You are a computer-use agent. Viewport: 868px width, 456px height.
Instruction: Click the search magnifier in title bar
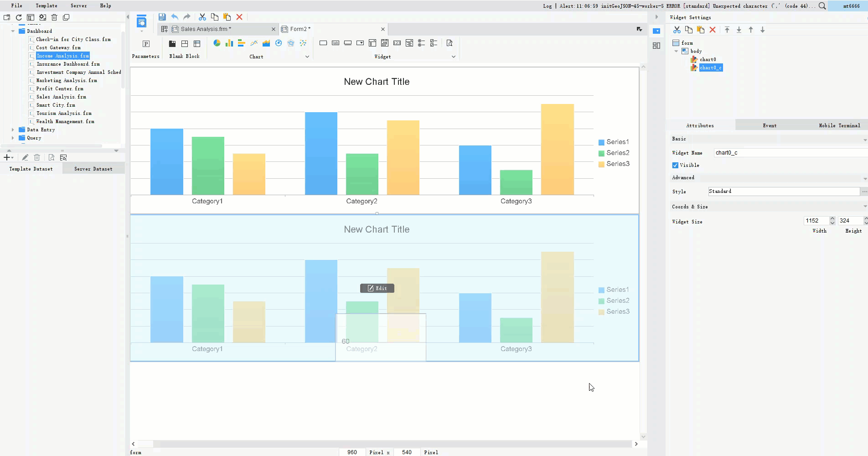coord(822,6)
